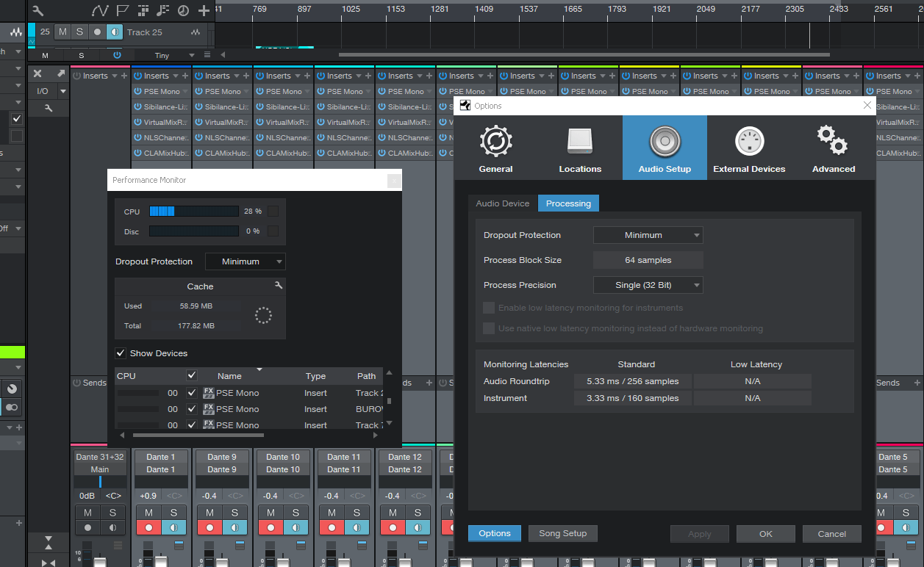The image size is (924, 567).
Task: Open the marker track flag icon
Action: [122, 10]
